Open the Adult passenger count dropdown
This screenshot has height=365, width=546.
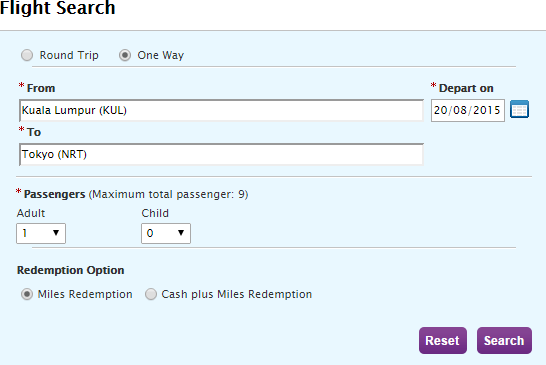click(x=41, y=233)
